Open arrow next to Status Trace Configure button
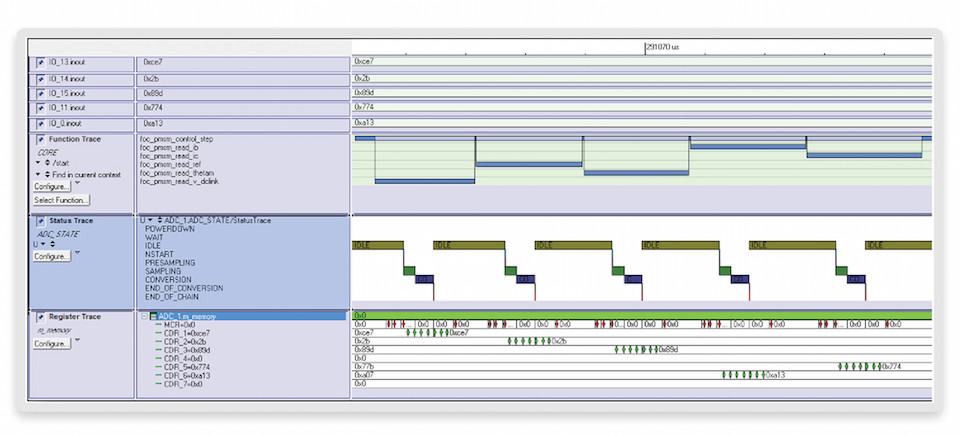 coord(77,254)
